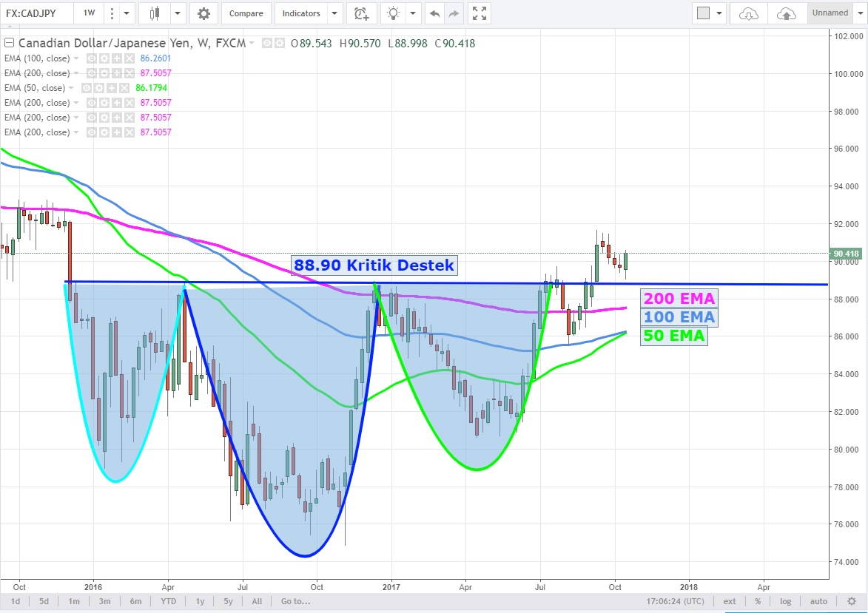868x613 pixels.
Task: Open chart properties gear in top toolbar
Action: coord(203,13)
